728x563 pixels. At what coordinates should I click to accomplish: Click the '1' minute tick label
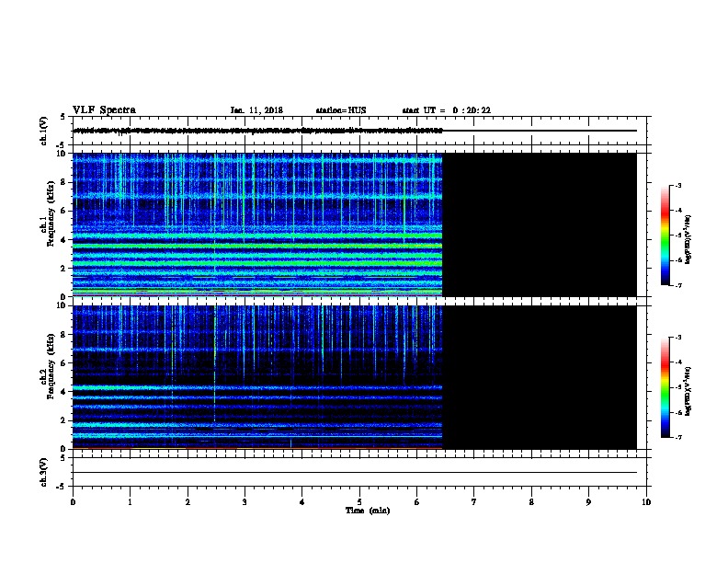tap(130, 502)
